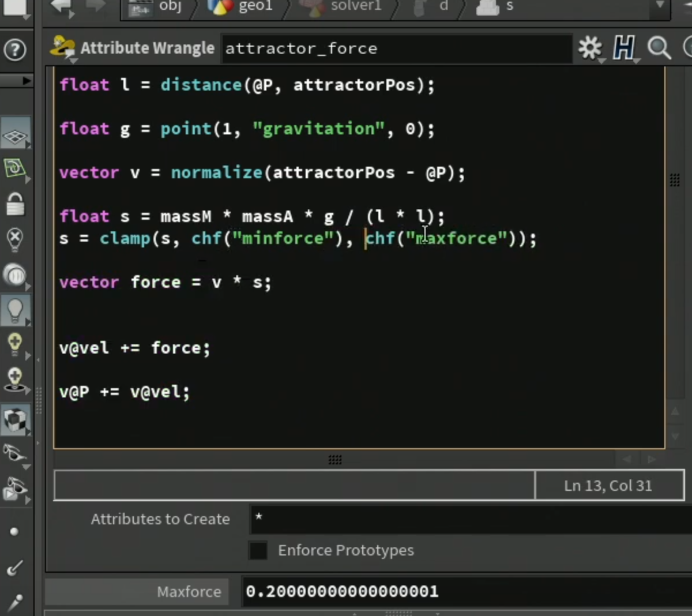
Task: Open the path bar dropdown arrow
Action: click(660, 6)
